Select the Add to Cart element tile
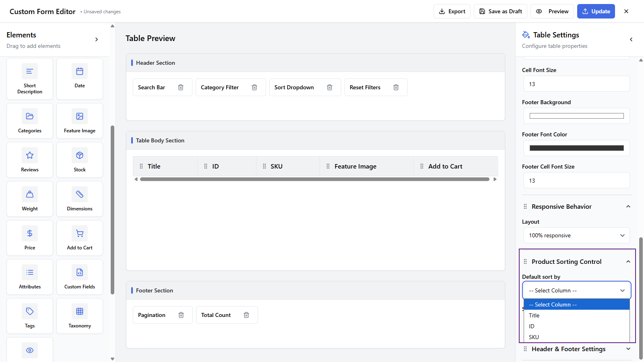Screen dimensions: 644x362 [x=80, y=238]
